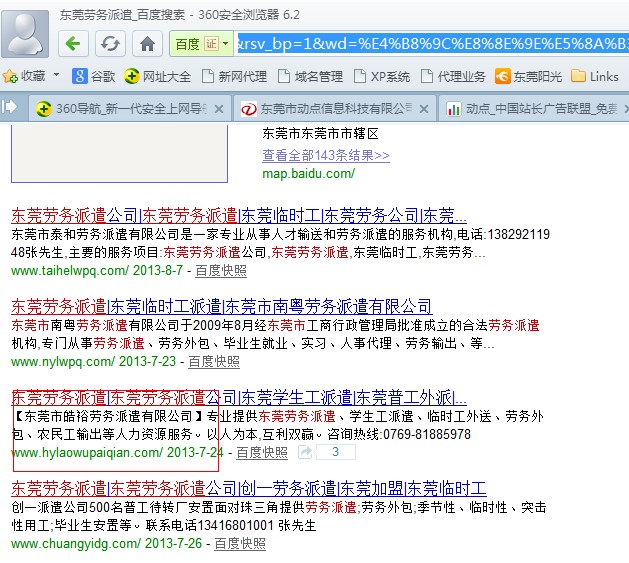629x563 pixels.
Task: Open 查看全部143条结果 link
Action: (x=326, y=155)
